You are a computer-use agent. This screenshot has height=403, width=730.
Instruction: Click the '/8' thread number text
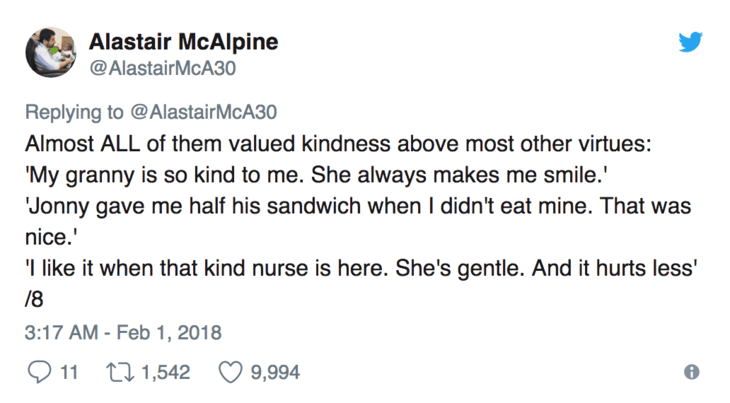(34, 301)
